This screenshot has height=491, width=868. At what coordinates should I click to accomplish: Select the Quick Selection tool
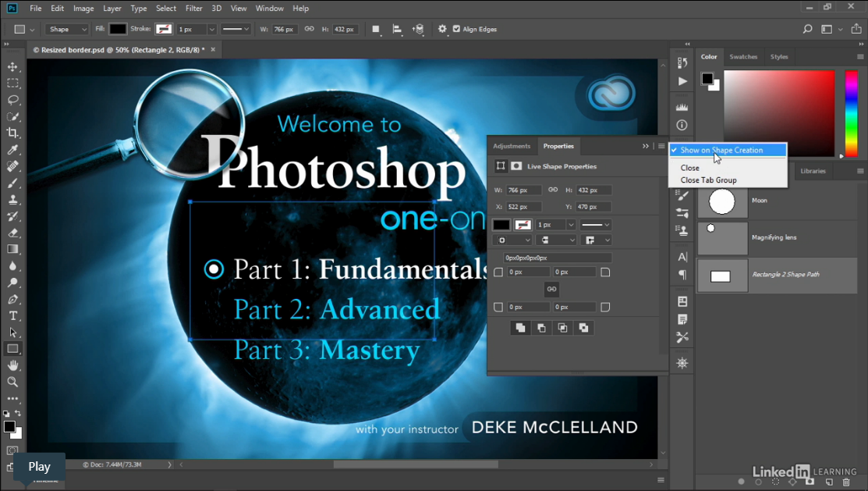pyautogui.click(x=12, y=116)
